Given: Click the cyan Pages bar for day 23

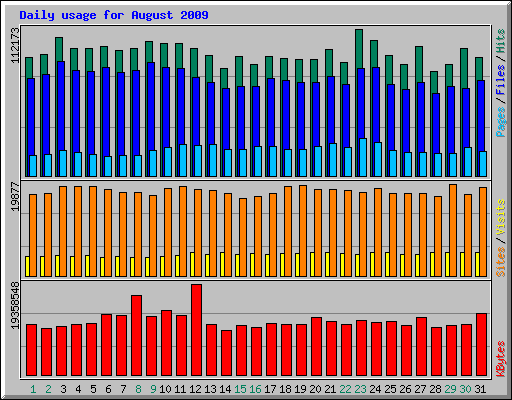Looking at the screenshot, I should [x=363, y=157].
